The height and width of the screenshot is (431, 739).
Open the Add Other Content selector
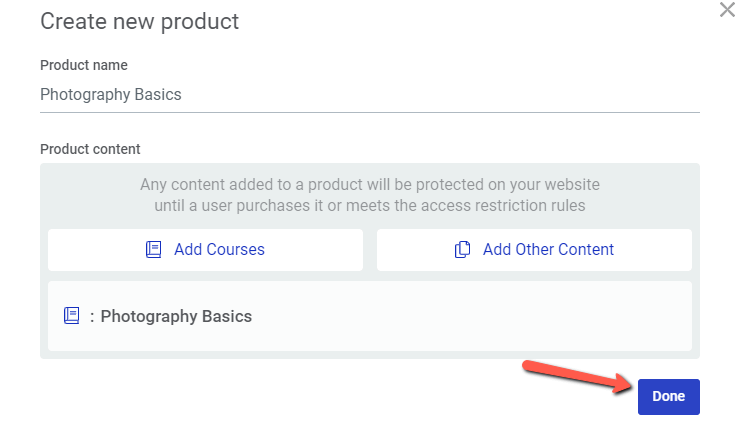534,250
